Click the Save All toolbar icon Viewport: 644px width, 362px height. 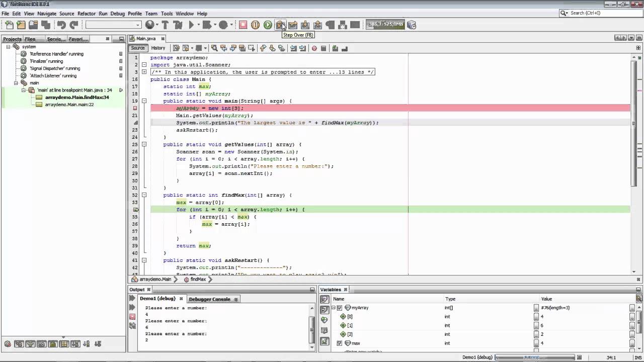[x=46, y=25]
